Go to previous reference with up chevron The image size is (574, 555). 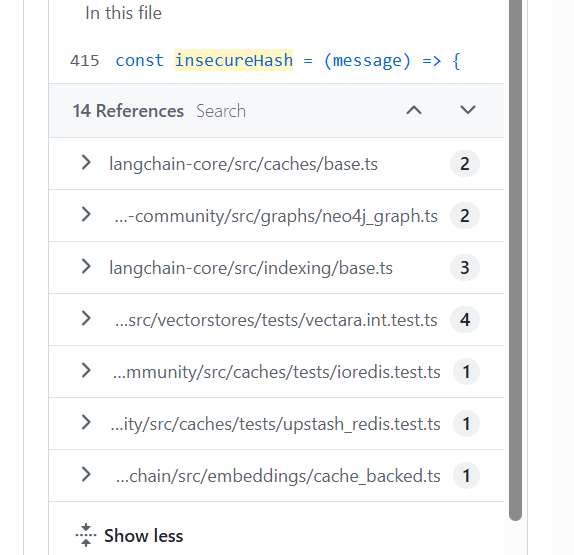click(x=414, y=110)
